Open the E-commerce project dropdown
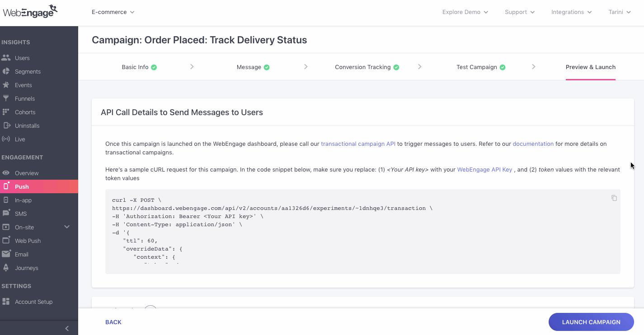644x335 pixels. click(113, 12)
